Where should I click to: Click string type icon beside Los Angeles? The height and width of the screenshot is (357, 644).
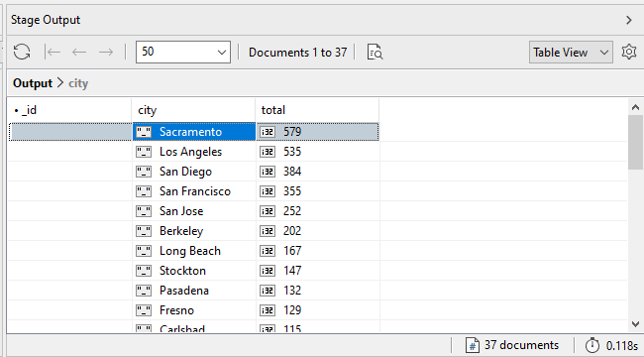click(x=144, y=152)
